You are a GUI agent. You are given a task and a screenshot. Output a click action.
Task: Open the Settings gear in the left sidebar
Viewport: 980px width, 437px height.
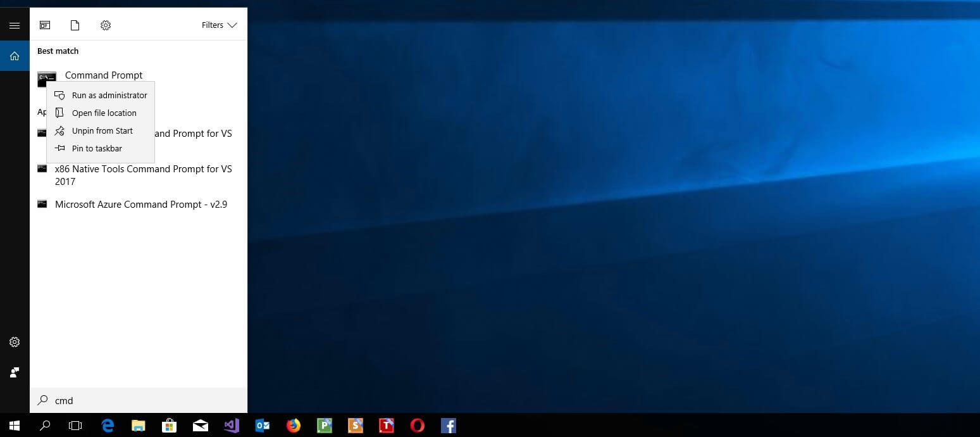point(15,342)
